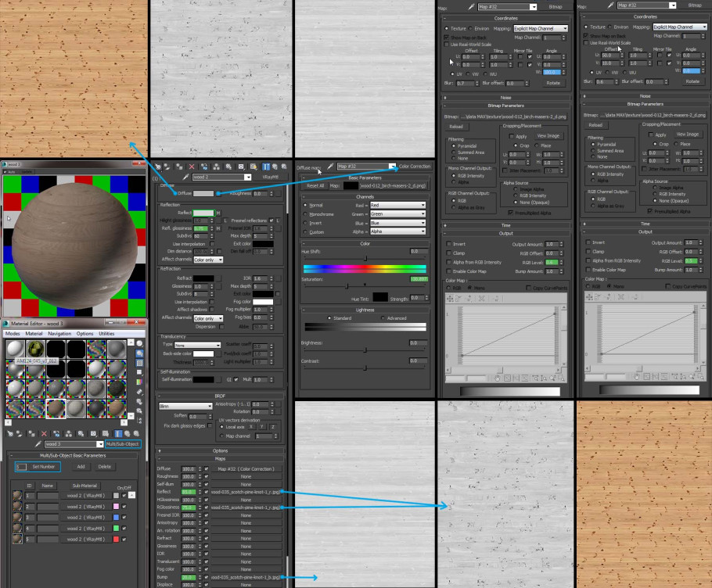Click Assign Material to Selection in wood 3 editor
This screenshot has height=588, width=712.
31,434
